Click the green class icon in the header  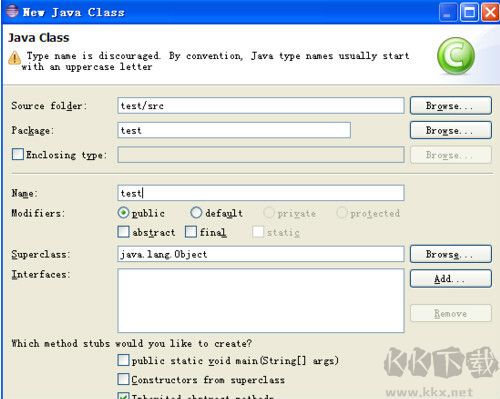(456, 56)
